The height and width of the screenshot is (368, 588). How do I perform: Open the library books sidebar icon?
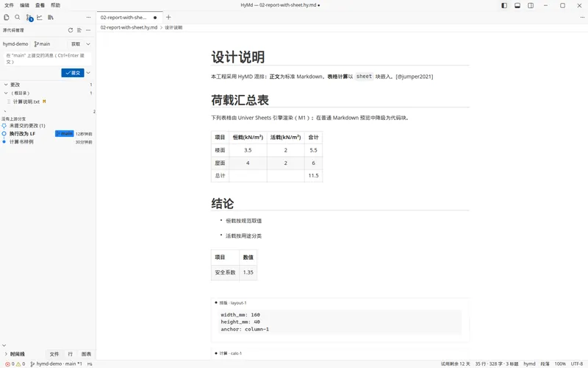click(51, 17)
